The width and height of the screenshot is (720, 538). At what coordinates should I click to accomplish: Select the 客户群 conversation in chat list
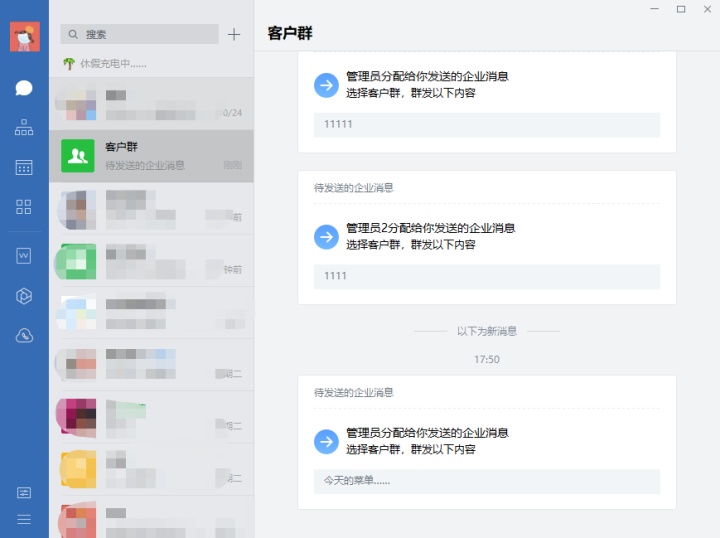[152, 156]
